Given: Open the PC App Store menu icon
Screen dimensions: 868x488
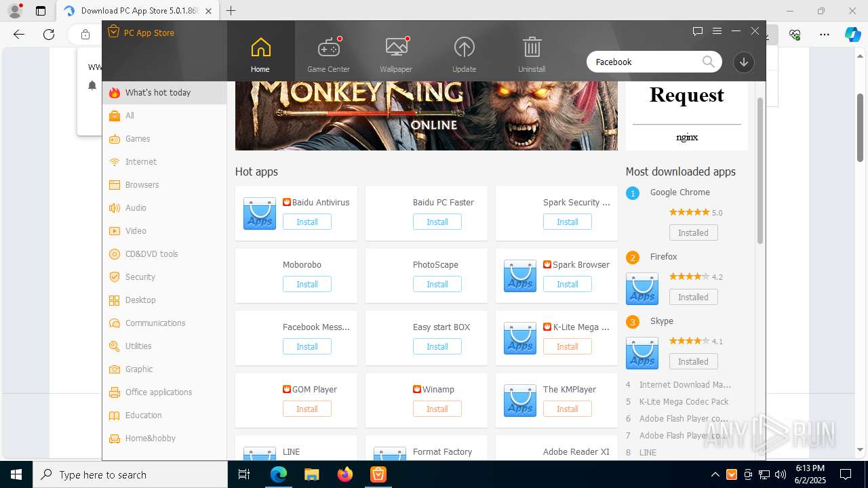Looking at the screenshot, I should 717,31.
